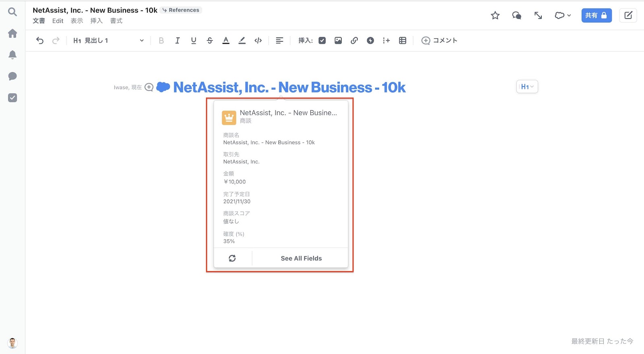The width and height of the screenshot is (644, 354).
Task: Insert a spreadsheet table
Action: tap(402, 40)
